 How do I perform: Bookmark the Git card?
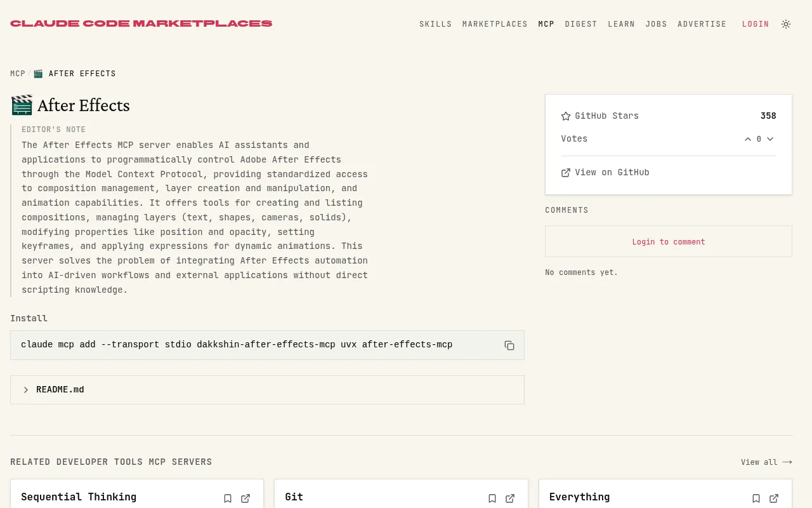(x=492, y=498)
